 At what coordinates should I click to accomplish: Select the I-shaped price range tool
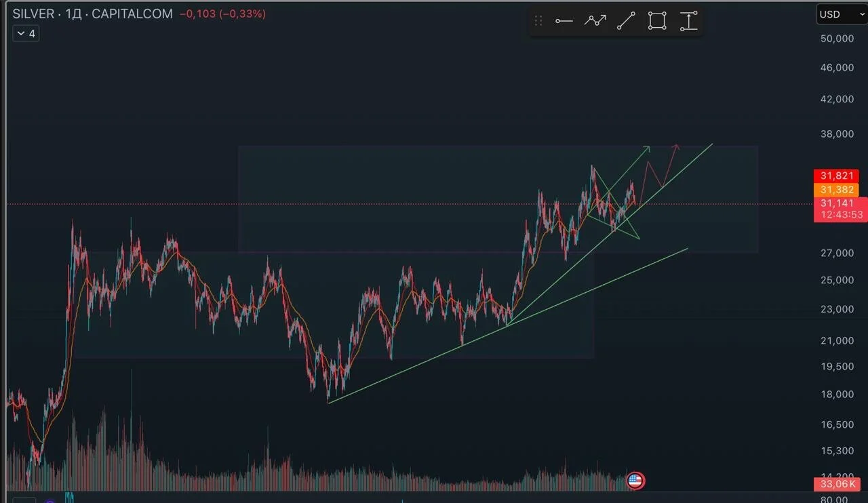688,21
